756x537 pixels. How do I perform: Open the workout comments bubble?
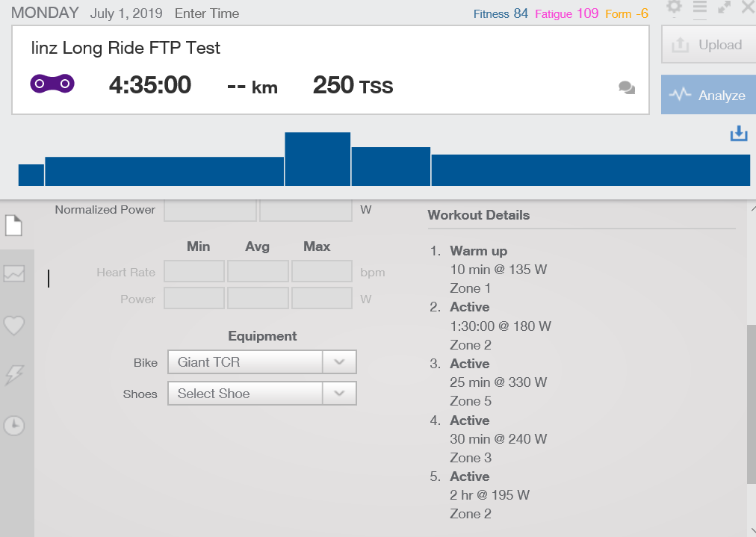(627, 88)
